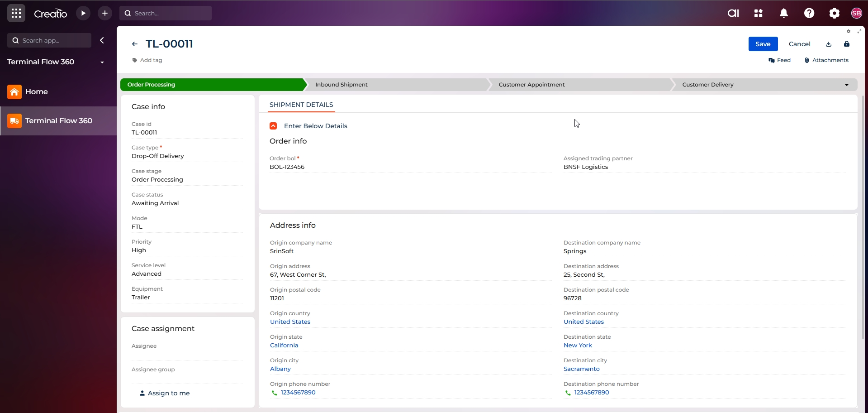Click the lock icon near Cancel
868x413 pixels.
[x=847, y=44]
